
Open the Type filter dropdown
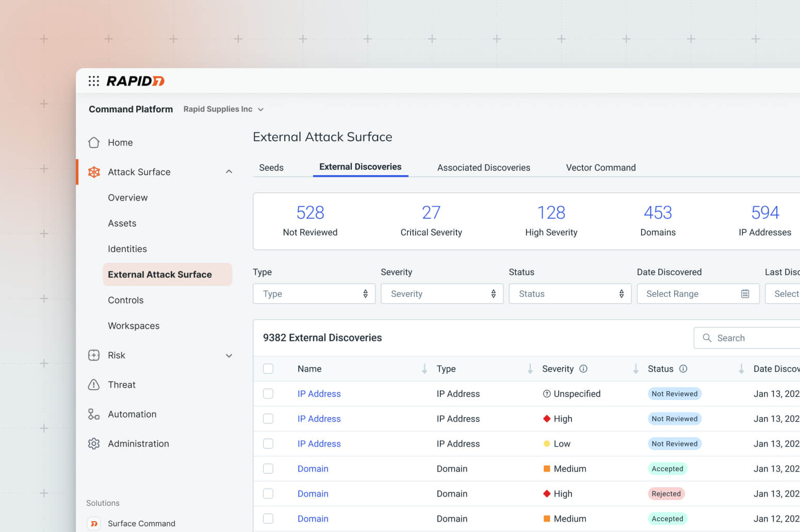314,294
